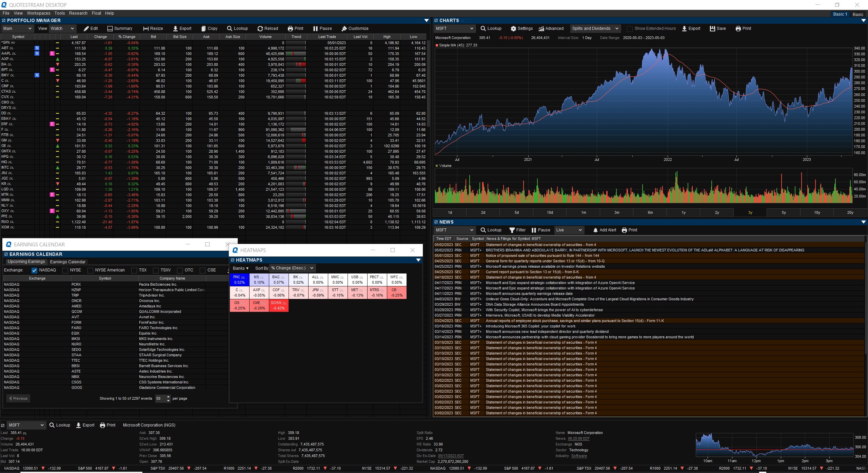Pause the News feed
The width and height of the screenshot is (868, 473).
[x=541, y=230]
